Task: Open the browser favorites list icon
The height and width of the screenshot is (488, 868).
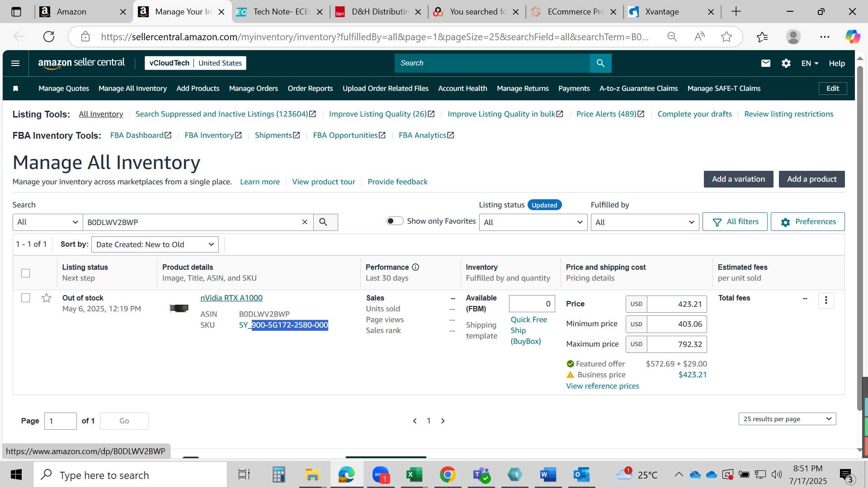Action: pos(762,37)
